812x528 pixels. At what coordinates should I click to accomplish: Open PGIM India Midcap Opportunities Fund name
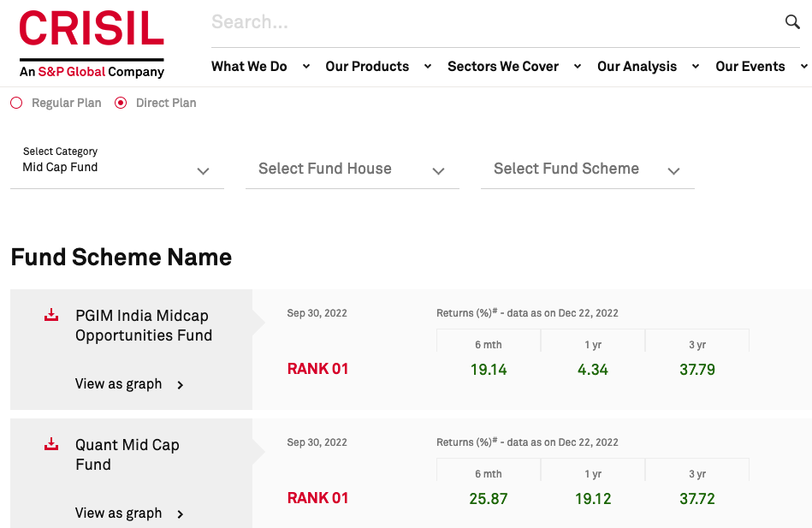(x=144, y=325)
